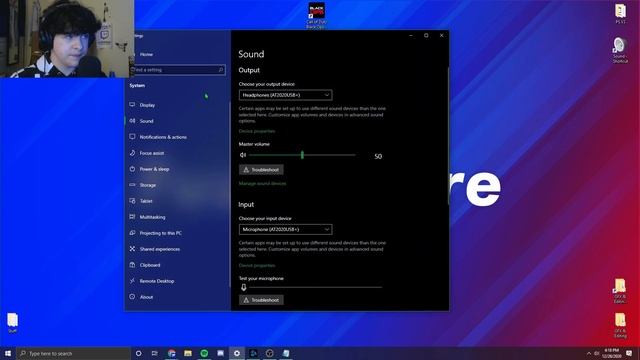
Task: Open Shared experiences settings
Action: (x=160, y=249)
